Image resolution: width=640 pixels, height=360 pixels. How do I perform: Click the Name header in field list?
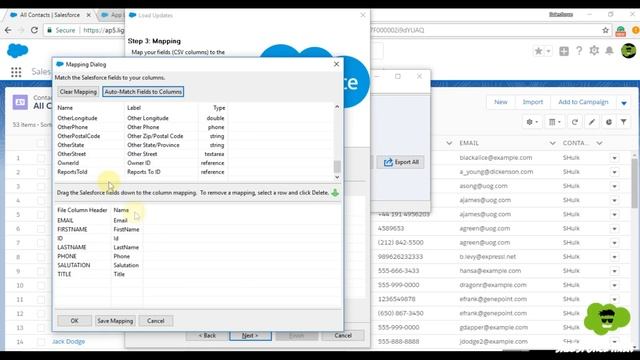point(65,108)
